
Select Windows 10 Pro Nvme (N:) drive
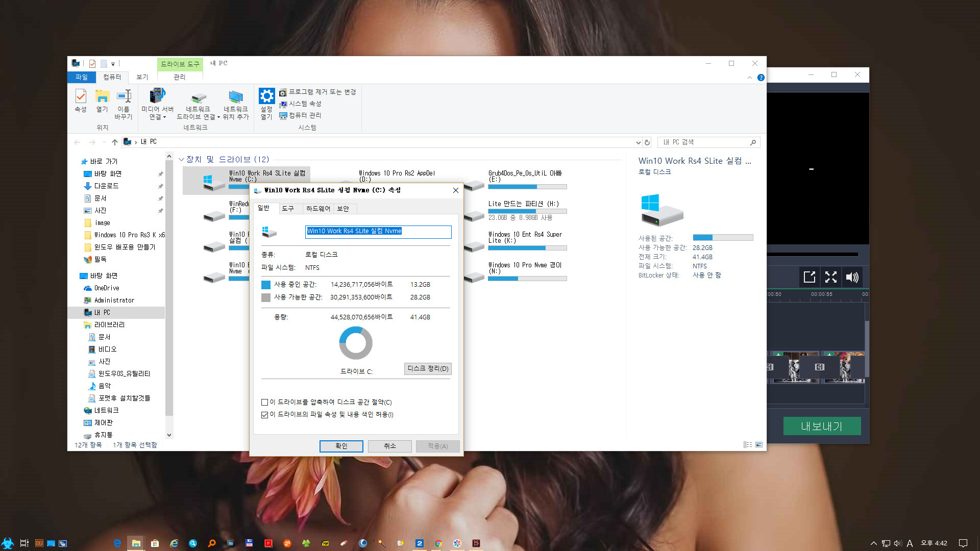pyautogui.click(x=516, y=272)
